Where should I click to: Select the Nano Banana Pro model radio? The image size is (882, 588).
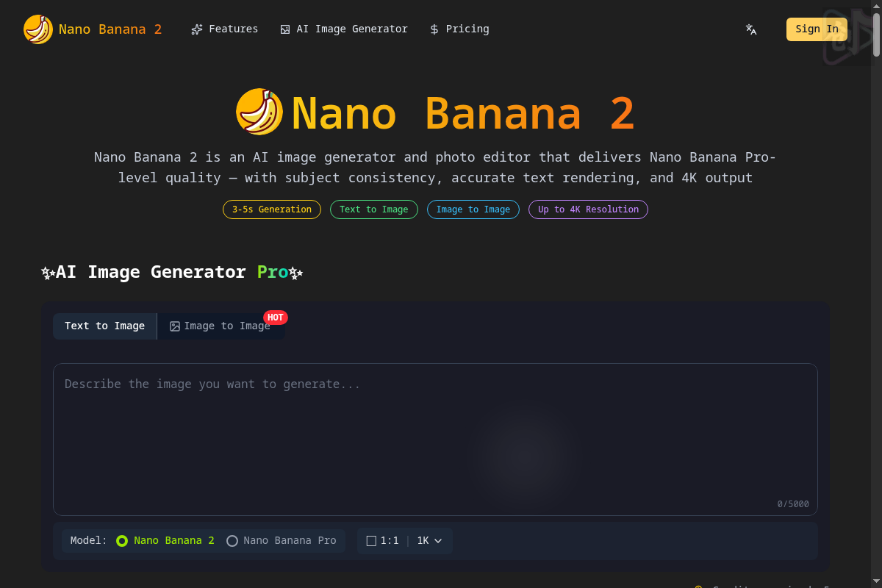tap(232, 541)
